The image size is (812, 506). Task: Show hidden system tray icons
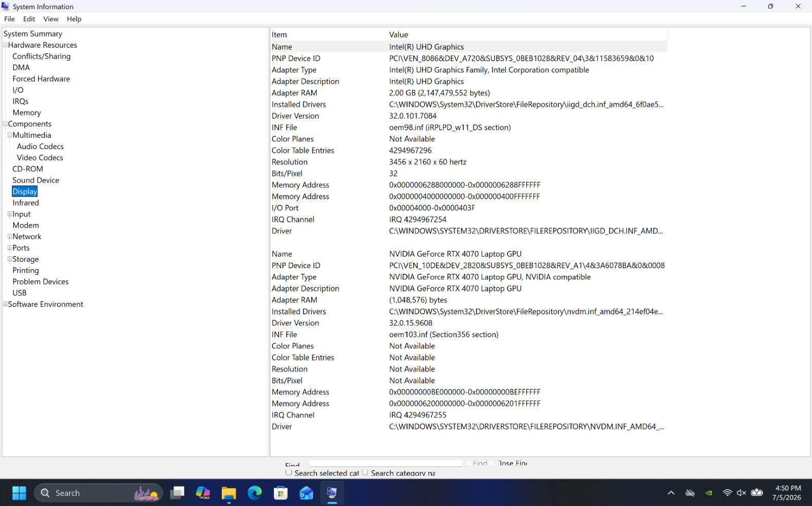(x=671, y=493)
